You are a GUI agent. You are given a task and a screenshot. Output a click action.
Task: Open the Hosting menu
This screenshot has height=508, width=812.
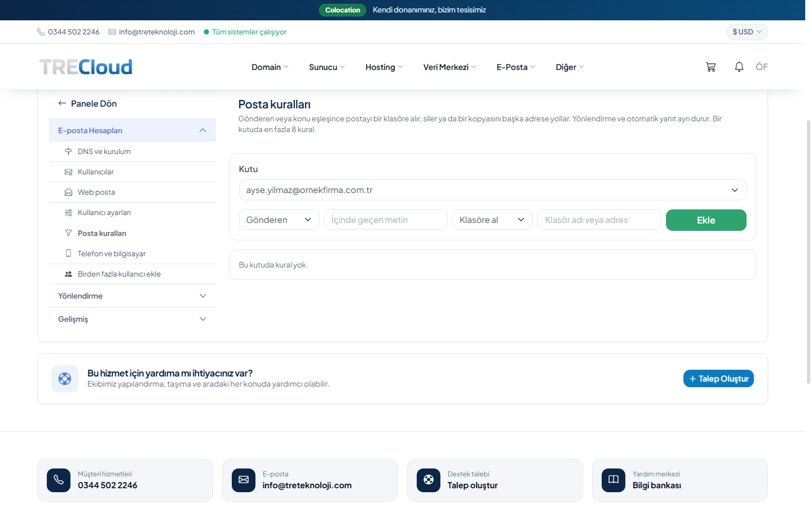(384, 67)
